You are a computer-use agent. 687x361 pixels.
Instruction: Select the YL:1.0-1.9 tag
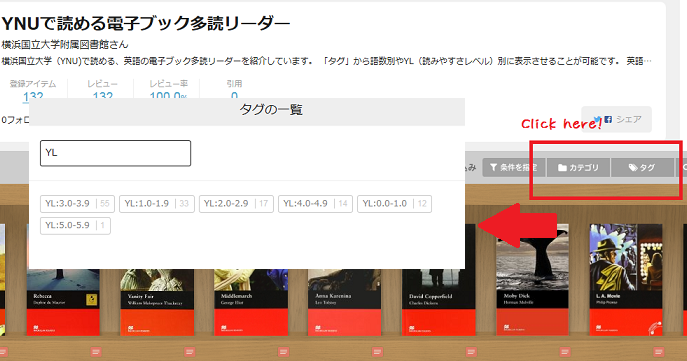[x=156, y=204]
